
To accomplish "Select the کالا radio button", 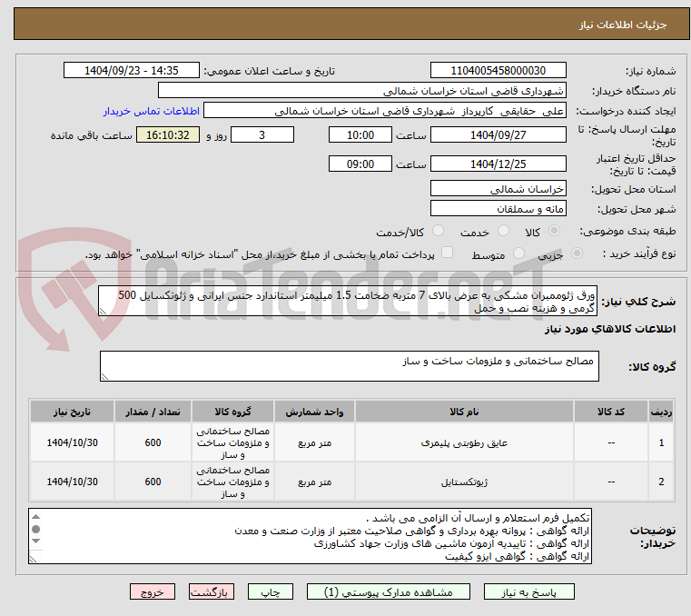I will [554, 231].
